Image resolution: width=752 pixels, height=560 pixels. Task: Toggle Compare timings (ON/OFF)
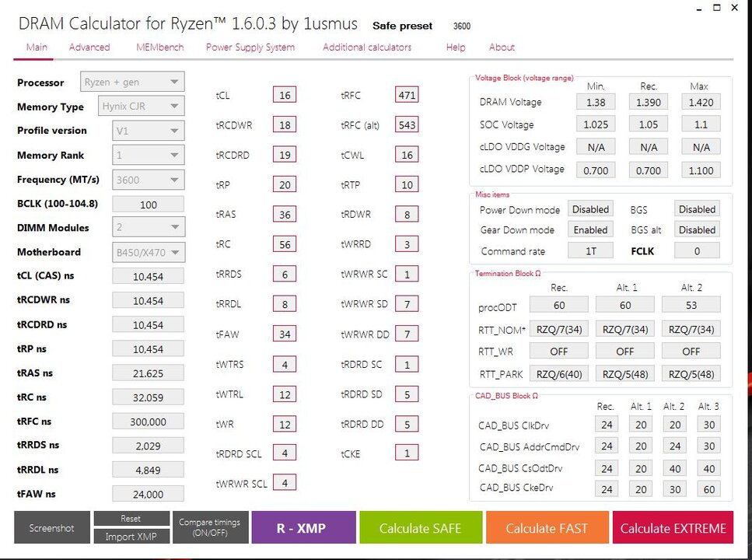click(210, 527)
